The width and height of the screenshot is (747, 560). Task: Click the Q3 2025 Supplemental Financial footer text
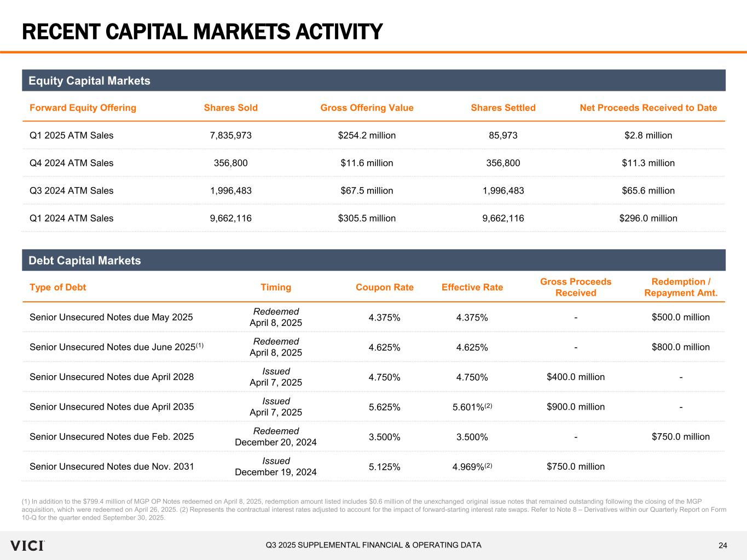pos(374,545)
